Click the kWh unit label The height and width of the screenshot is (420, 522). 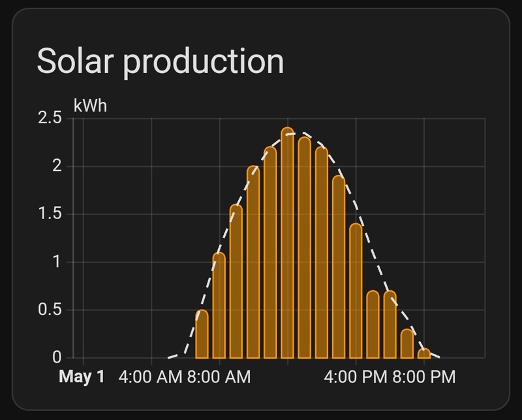point(90,106)
